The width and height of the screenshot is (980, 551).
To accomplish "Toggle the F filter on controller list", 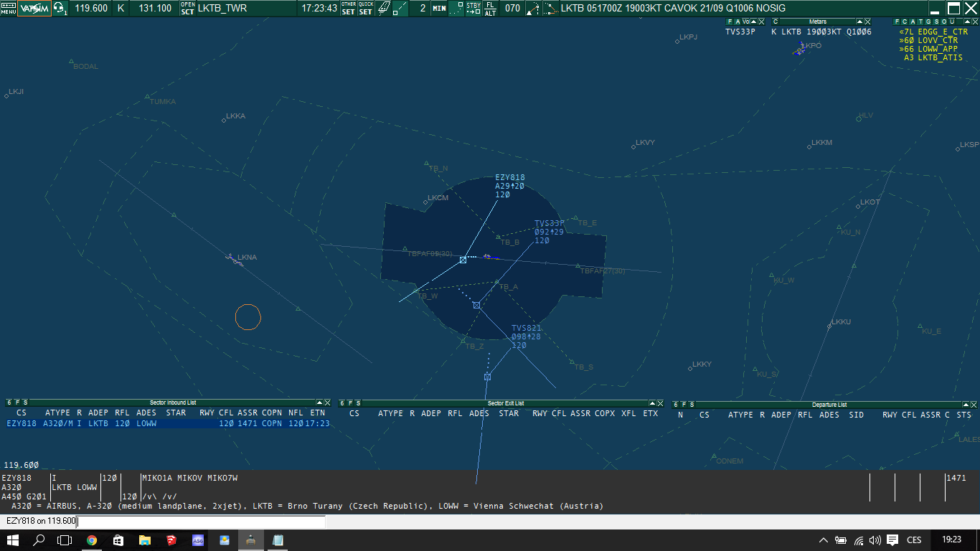I will 897,22.
